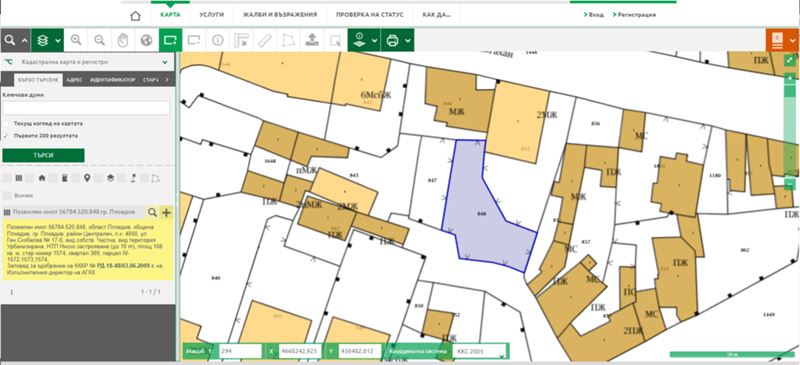The width and height of the screenshot is (800, 365).
Task: Click the Y coordinate field
Action: 360,351
